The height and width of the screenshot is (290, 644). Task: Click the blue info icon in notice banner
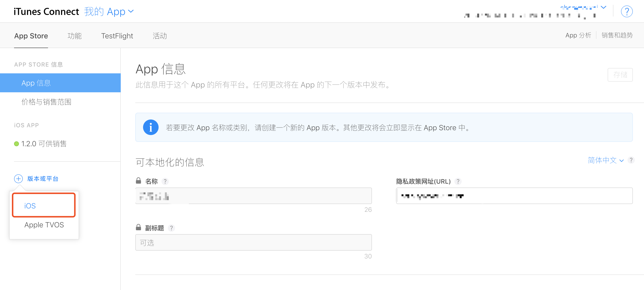click(151, 128)
